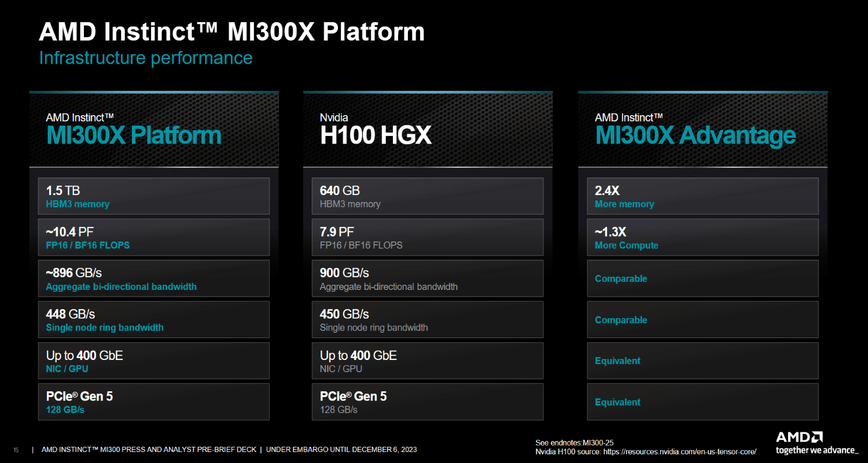Select the ~10.4 PF compute value
This screenshot has width=868, height=463.
pos(71,232)
